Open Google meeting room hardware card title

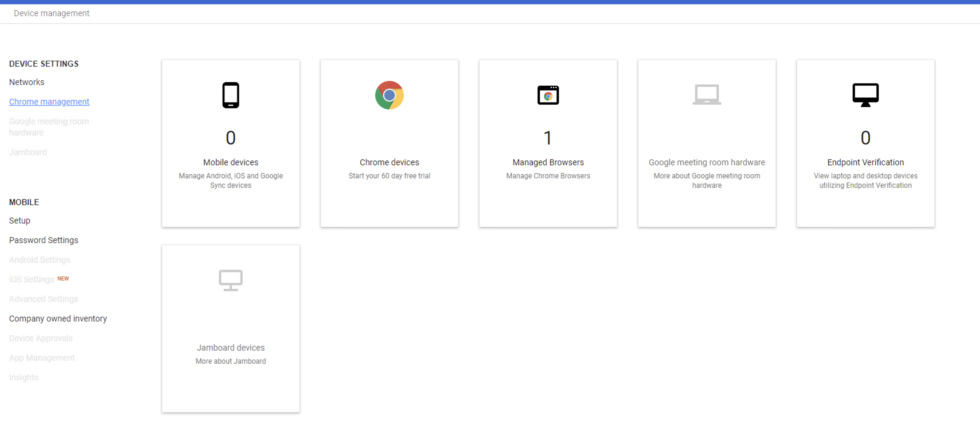706,162
